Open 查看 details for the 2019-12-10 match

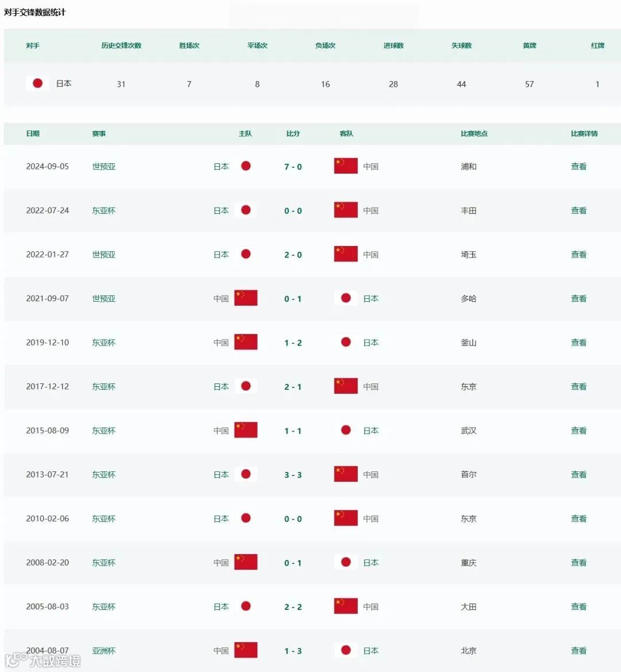(x=578, y=343)
